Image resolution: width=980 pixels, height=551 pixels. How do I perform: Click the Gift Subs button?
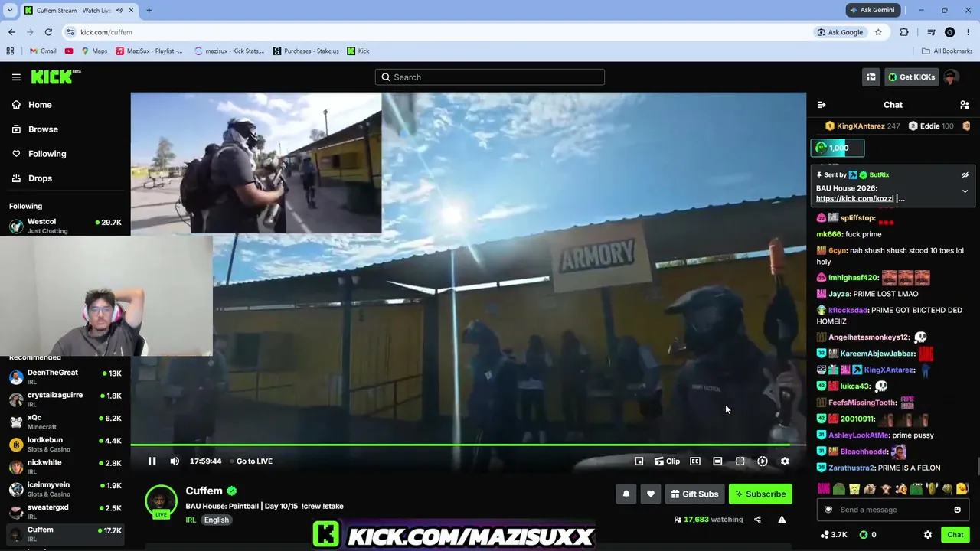click(x=694, y=494)
